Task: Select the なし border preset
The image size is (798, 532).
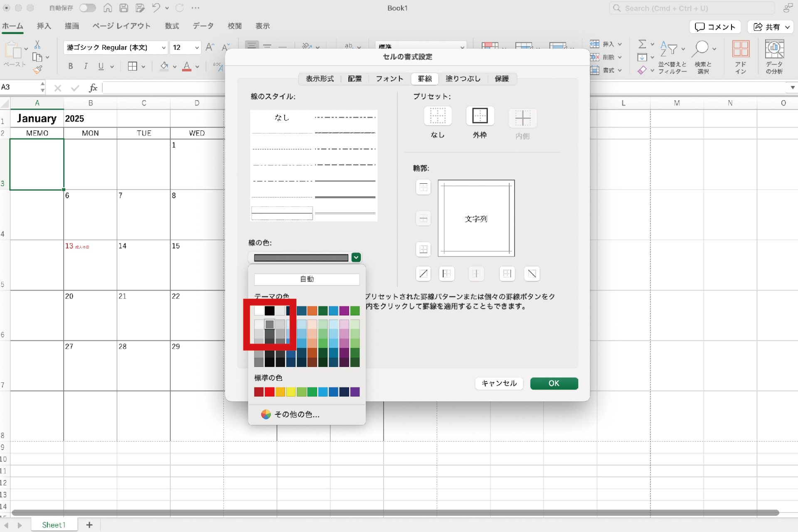Action: pyautogui.click(x=437, y=116)
